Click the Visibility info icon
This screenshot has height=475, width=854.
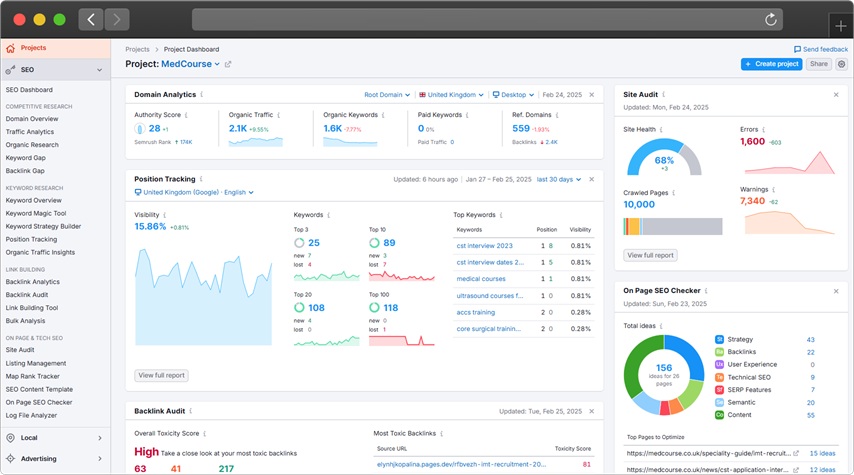(164, 215)
